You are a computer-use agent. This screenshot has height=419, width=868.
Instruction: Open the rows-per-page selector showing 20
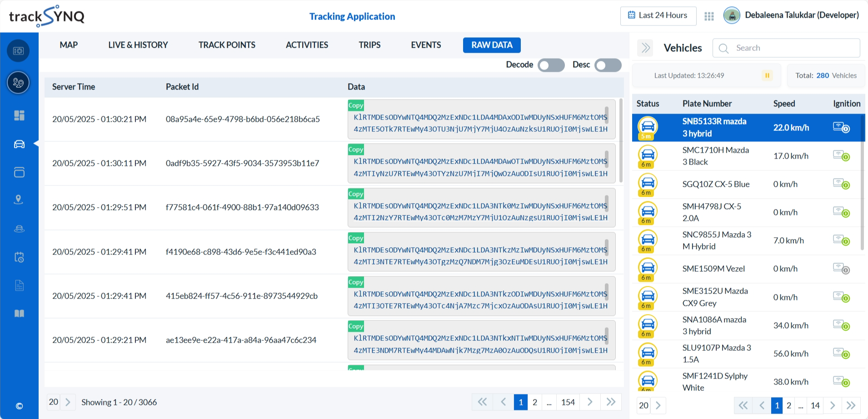(53, 402)
